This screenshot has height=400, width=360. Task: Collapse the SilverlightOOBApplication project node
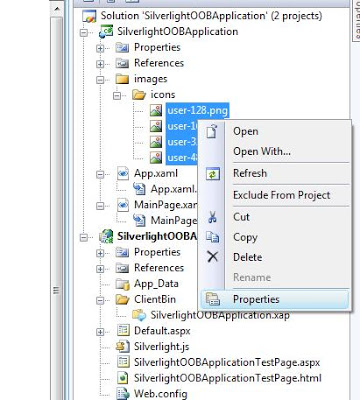(x=83, y=32)
